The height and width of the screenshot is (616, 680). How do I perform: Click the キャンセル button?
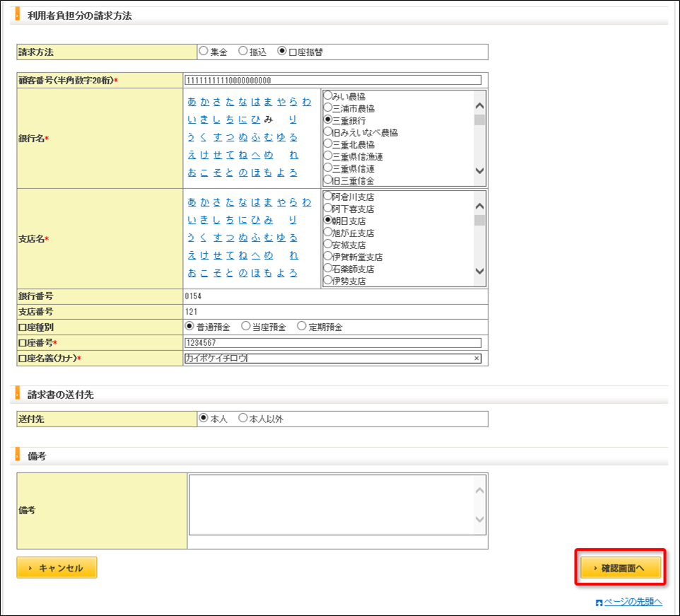click(x=57, y=568)
